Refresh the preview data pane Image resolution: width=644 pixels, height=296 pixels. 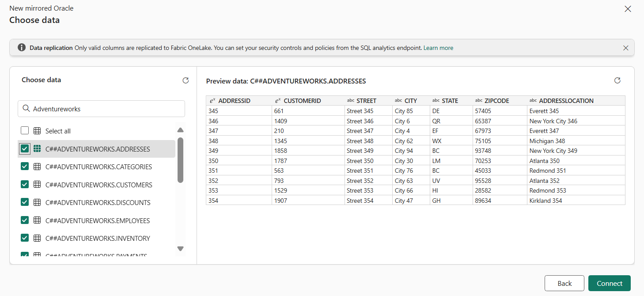(x=617, y=80)
